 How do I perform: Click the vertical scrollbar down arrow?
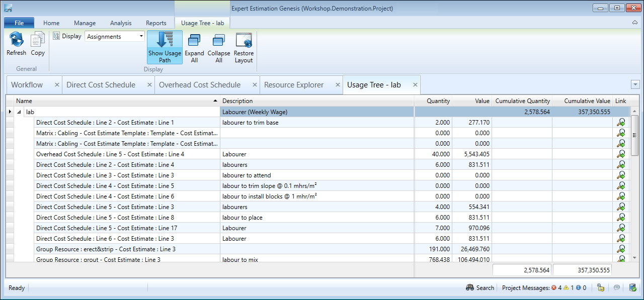coord(634,257)
